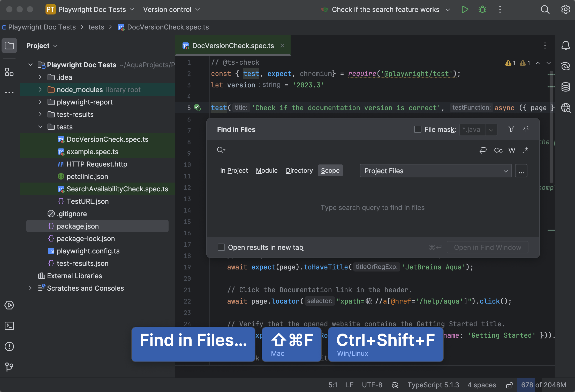Click the scope ellipsis browse button
This screenshot has width=575, height=392.
pos(521,171)
